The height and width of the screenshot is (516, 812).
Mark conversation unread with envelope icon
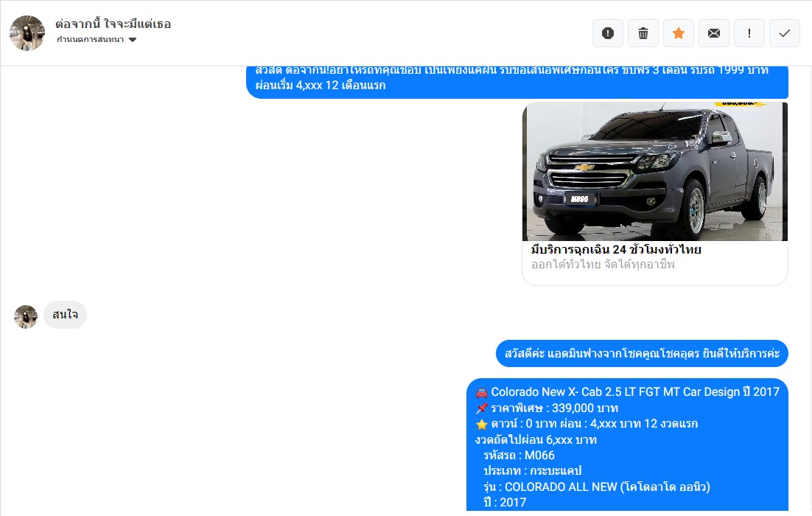coord(714,33)
